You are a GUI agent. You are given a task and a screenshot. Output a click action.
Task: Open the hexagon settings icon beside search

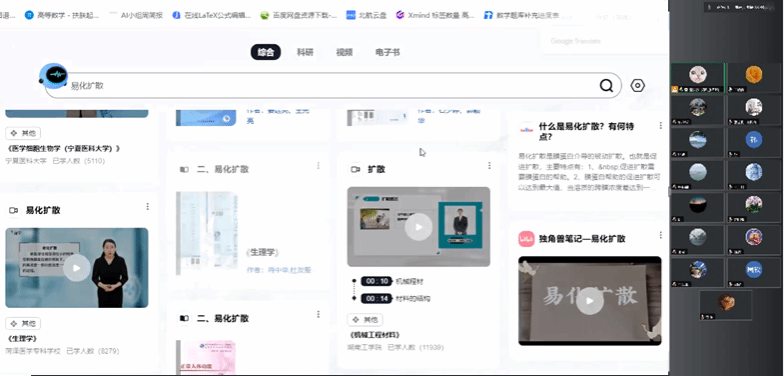coord(638,86)
